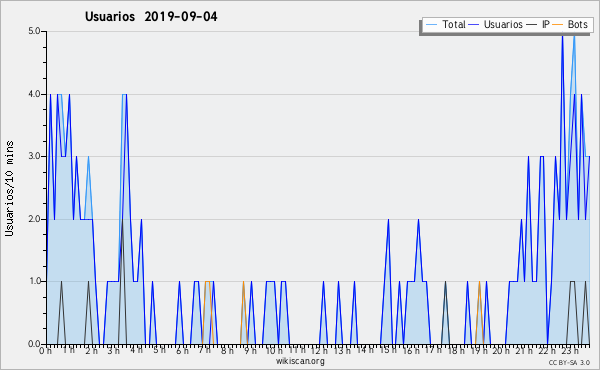Click the '10 h' x-axis label

(274, 351)
